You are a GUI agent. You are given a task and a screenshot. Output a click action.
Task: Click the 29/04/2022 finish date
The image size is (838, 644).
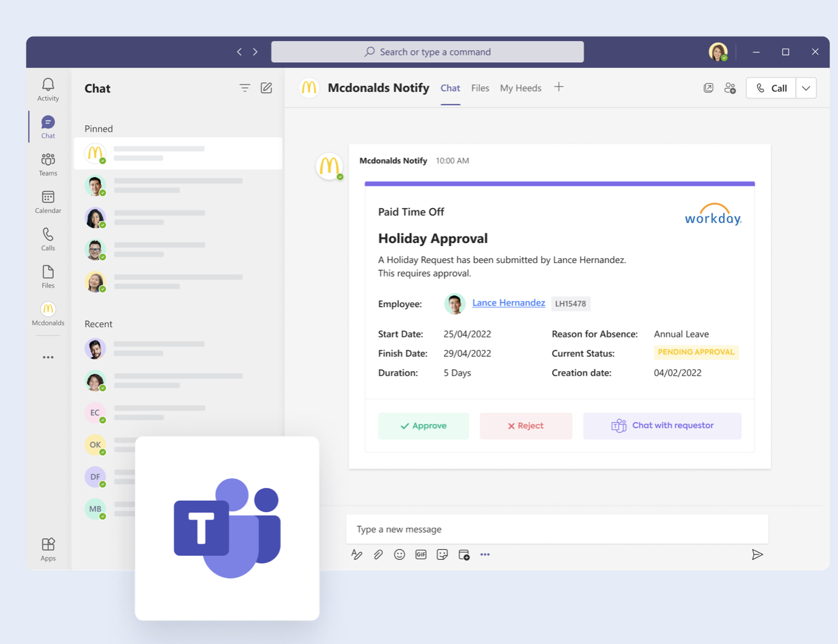(x=467, y=353)
